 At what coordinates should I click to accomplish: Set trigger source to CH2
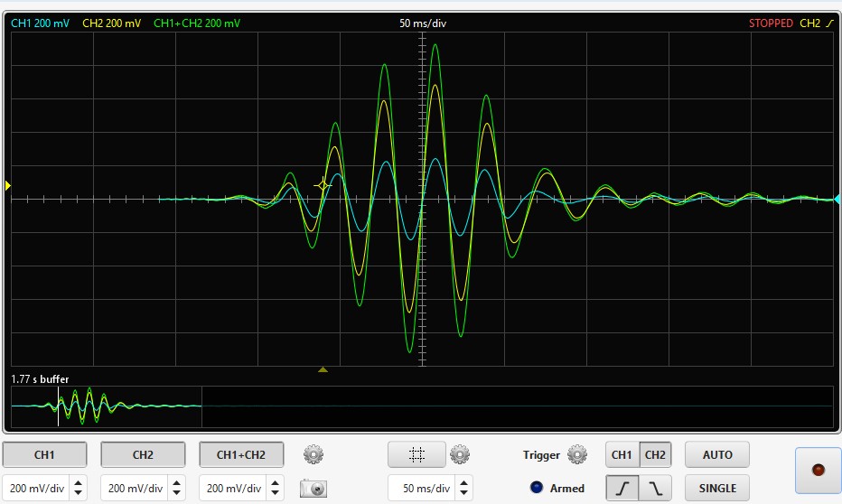coord(655,454)
